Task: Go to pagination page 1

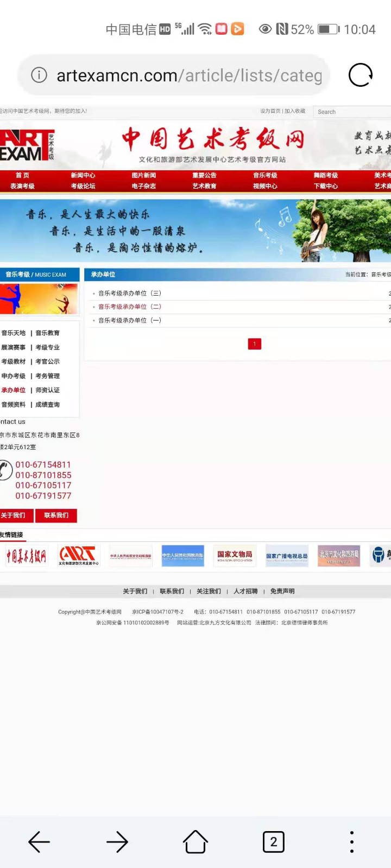Action: (x=255, y=344)
